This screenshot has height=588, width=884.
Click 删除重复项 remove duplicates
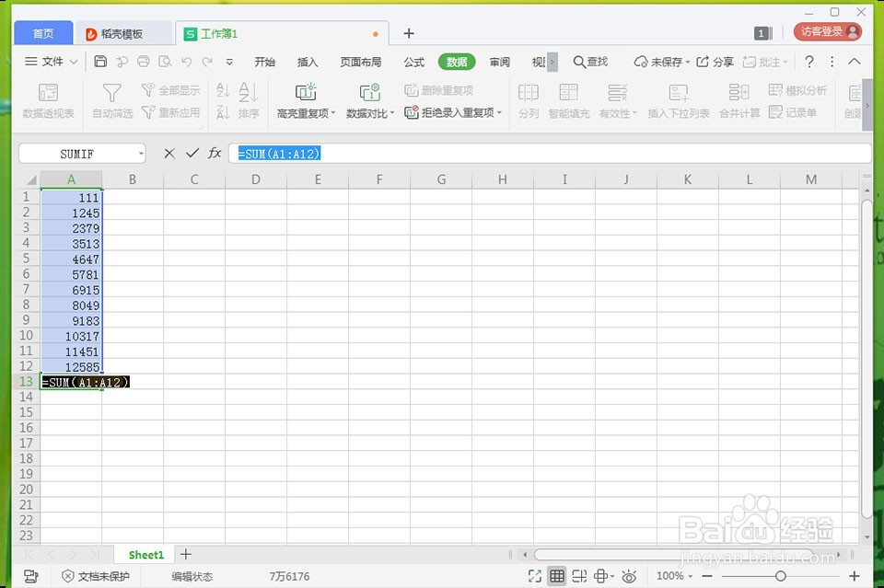439,90
